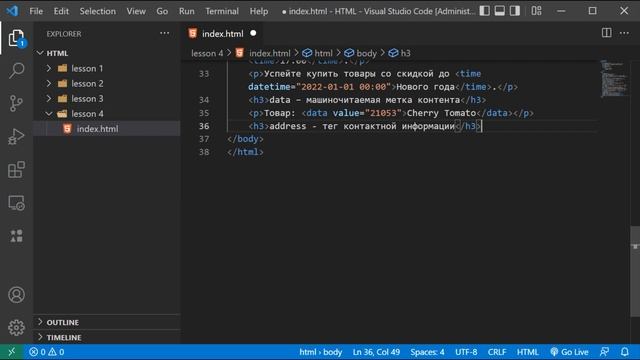Change Spaces: 4 indentation setting
Screen dimensions: 640x360
click(x=427, y=352)
